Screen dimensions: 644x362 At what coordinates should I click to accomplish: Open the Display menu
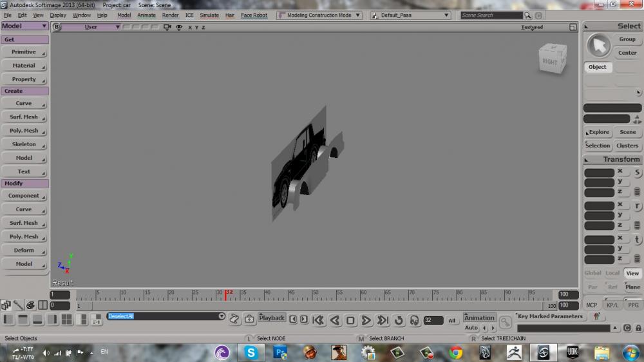tap(58, 15)
